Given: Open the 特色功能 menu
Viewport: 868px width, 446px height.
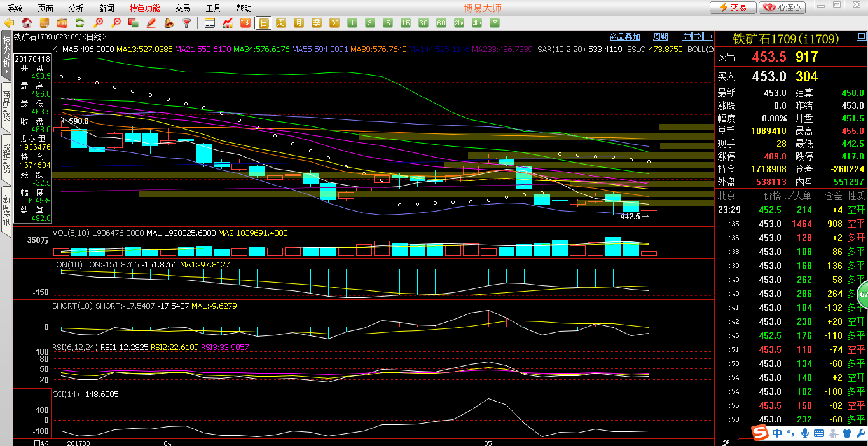Looking at the screenshot, I should click(x=144, y=8).
